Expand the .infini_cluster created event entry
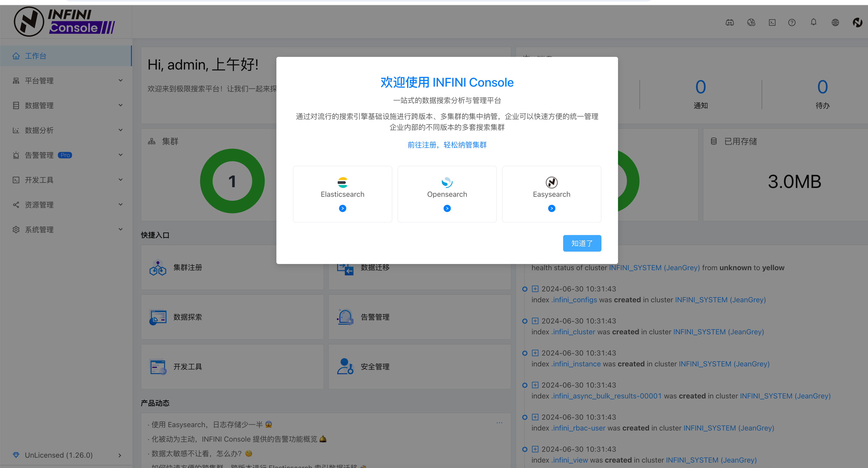This screenshot has height=468, width=868. [535, 321]
